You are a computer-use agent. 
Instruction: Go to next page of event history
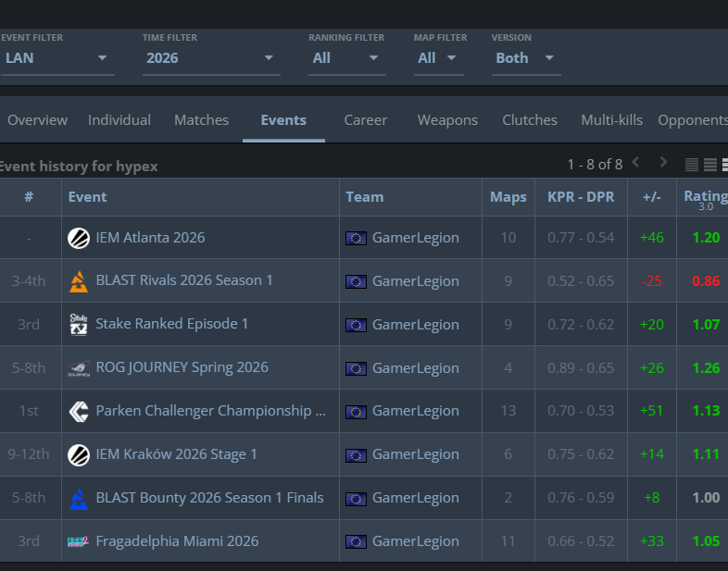[663, 163]
